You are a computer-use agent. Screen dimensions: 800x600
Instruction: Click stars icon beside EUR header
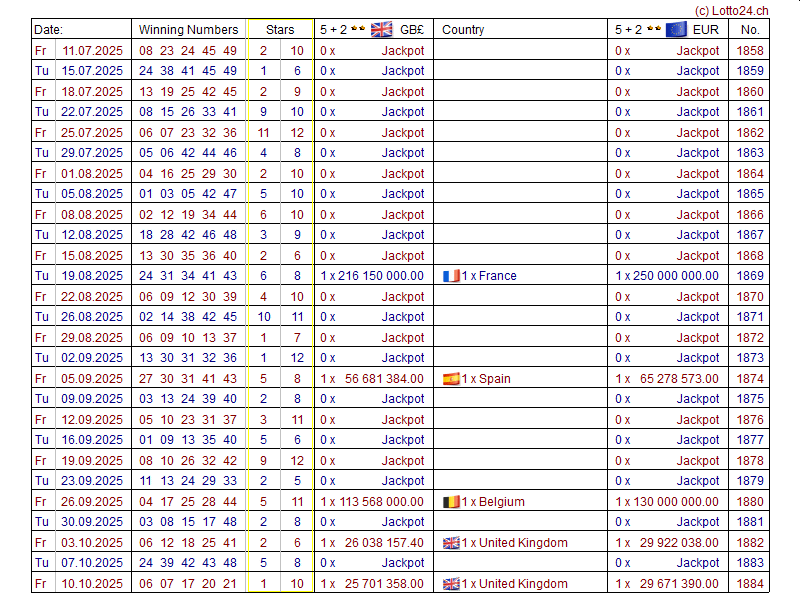(x=654, y=29)
